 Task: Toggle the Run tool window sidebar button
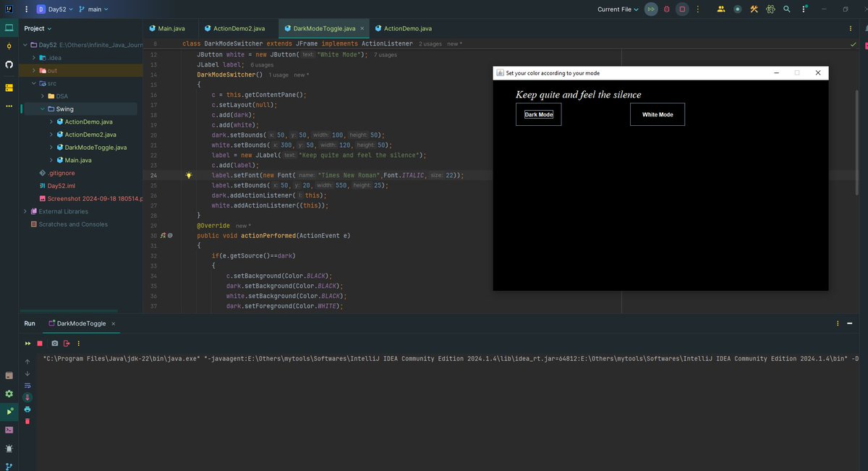(9, 412)
